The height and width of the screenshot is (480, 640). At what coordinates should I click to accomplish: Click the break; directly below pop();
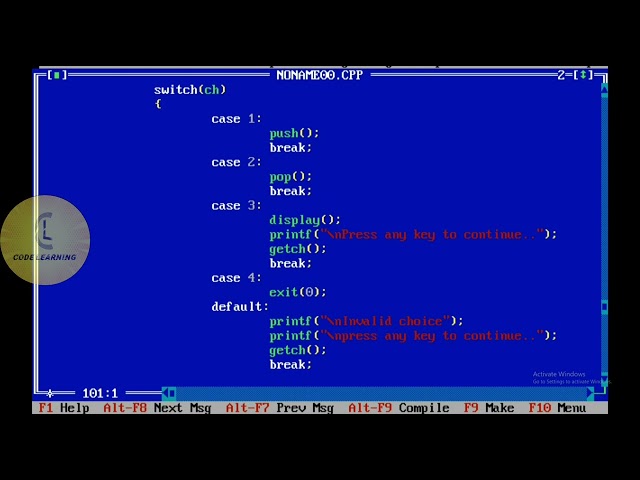click(290, 191)
